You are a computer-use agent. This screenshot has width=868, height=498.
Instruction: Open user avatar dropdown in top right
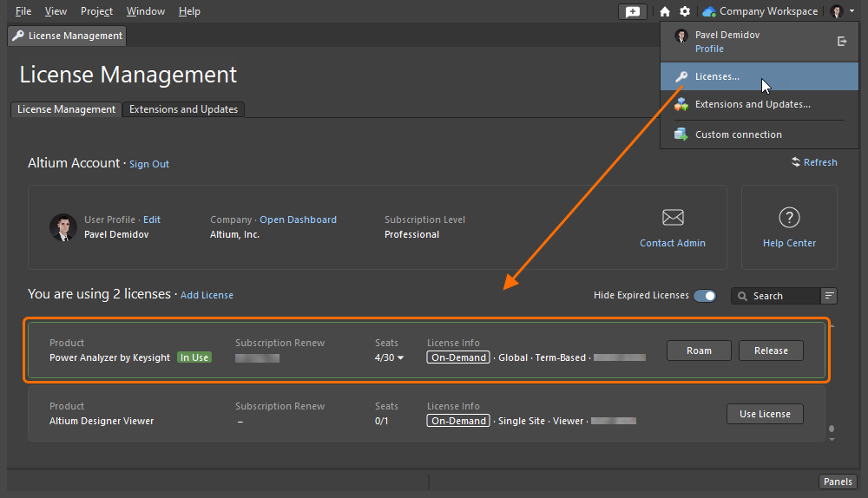(x=840, y=11)
